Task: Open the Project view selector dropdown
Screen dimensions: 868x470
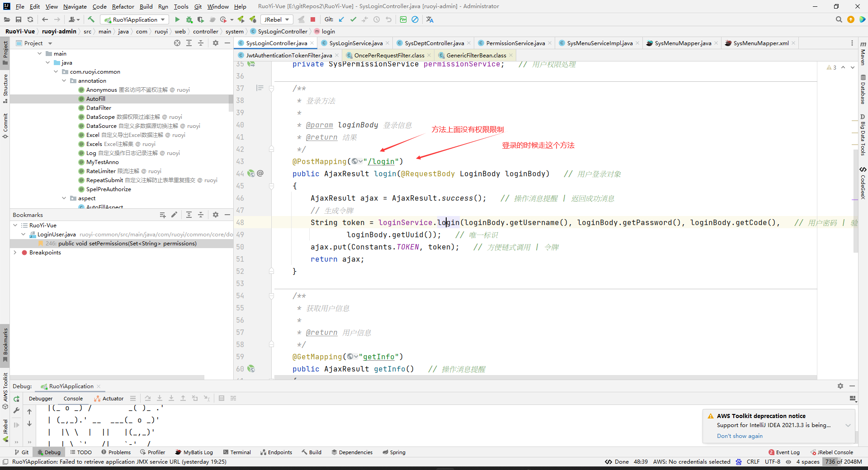Action: click(50, 43)
